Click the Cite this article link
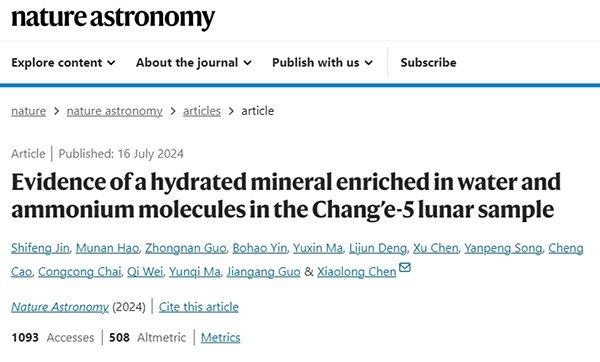This screenshot has width=600, height=362. point(199,307)
